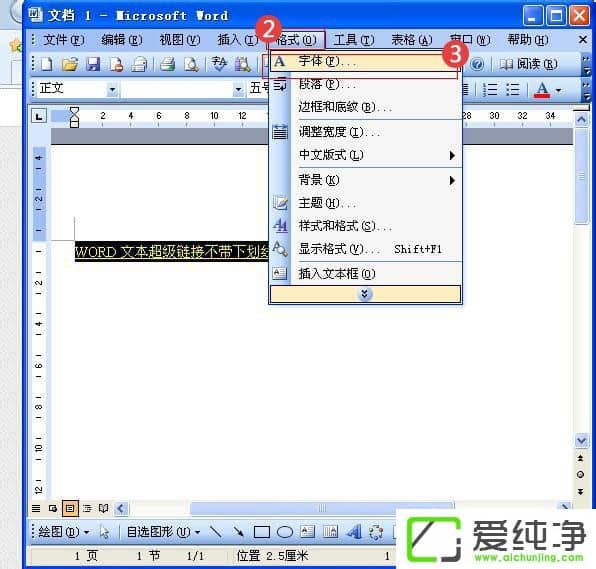Switch to Normal view icon
Viewport: 596px width, 569px height.
pos(36,509)
